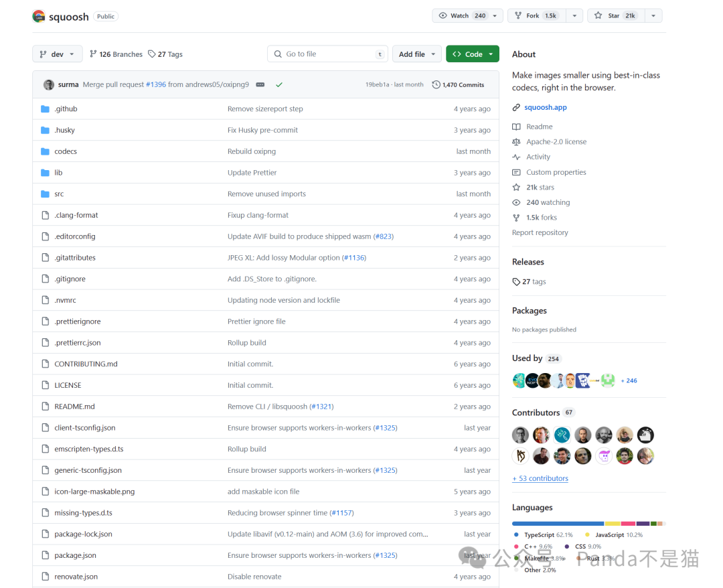View the 240 watching sidebar item

(548, 202)
